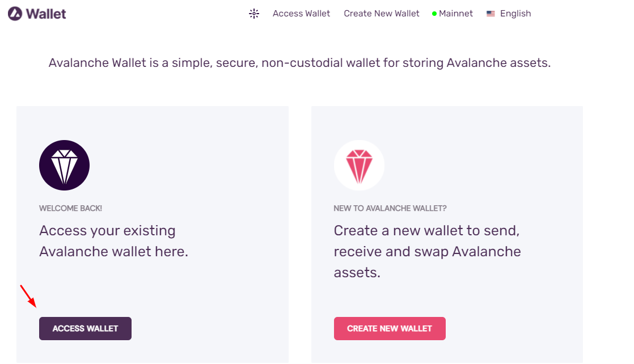Click the Avalanche logo icon

click(15, 14)
